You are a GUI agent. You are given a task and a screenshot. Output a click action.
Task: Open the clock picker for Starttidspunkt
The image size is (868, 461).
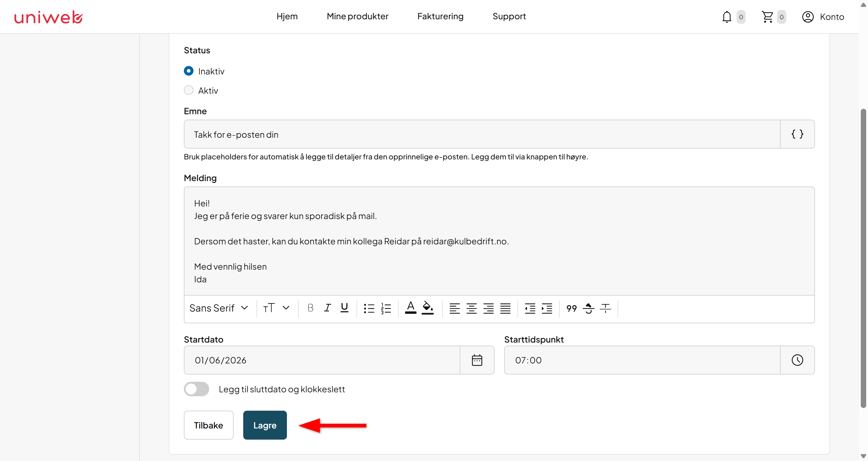point(797,360)
